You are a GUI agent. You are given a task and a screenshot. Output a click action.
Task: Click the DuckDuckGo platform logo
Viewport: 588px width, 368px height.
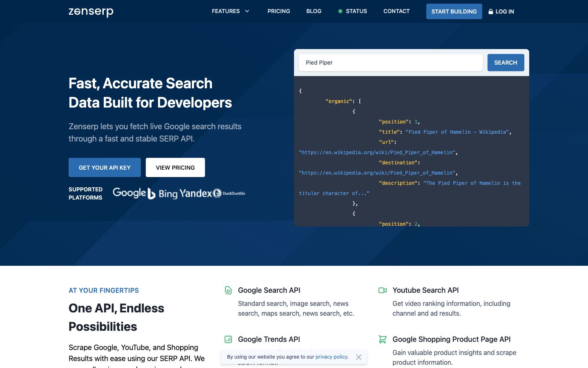tap(229, 193)
